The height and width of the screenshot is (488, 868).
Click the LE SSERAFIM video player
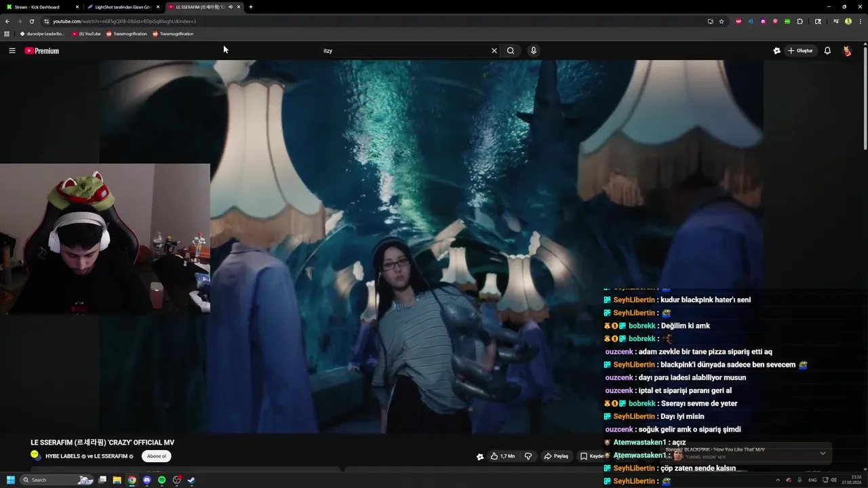[x=431, y=247]
